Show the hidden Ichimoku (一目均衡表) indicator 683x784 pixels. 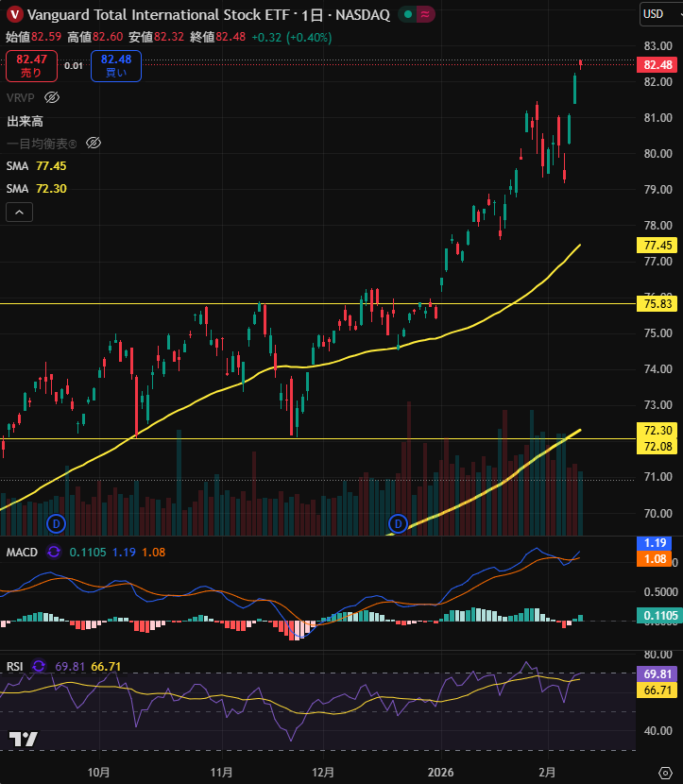tap(93, 143)
